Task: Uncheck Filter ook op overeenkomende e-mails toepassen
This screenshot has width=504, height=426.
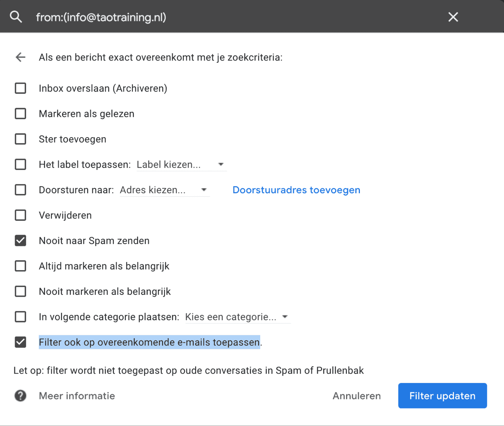Action: [x=21, y=342]
